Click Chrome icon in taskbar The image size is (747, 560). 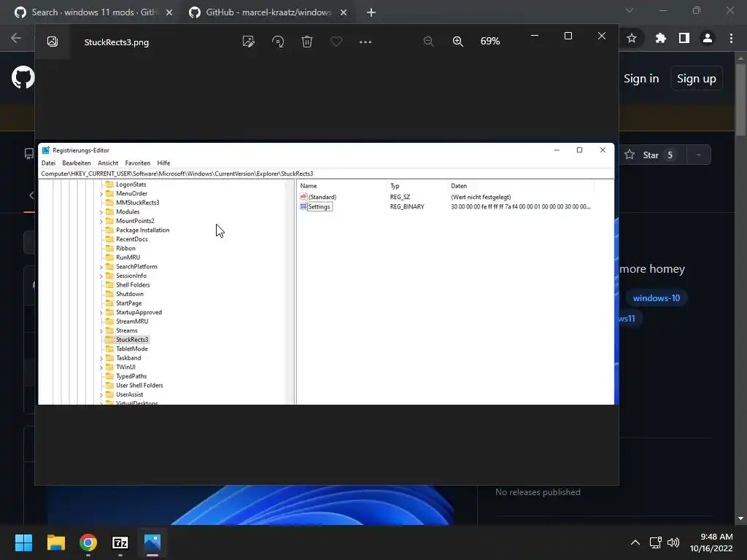[x=88, y=542]
